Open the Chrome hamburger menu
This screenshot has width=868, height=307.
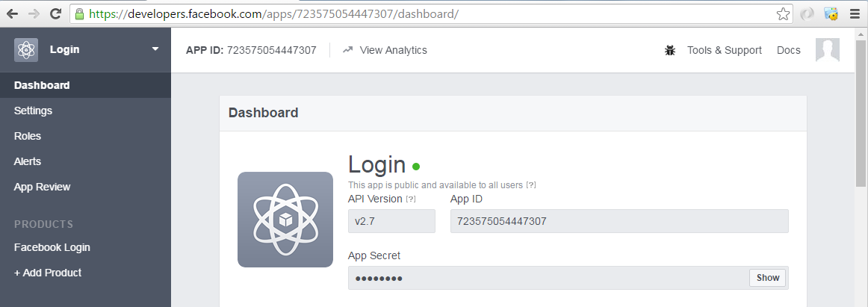click(x=855, y=14)
